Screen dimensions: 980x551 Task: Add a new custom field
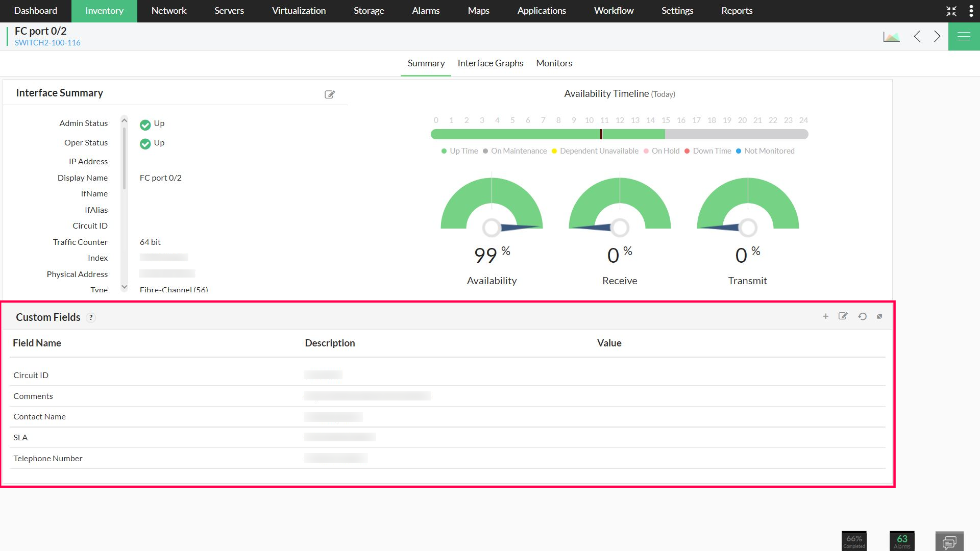pyautogui.click(x=825, y=316)
